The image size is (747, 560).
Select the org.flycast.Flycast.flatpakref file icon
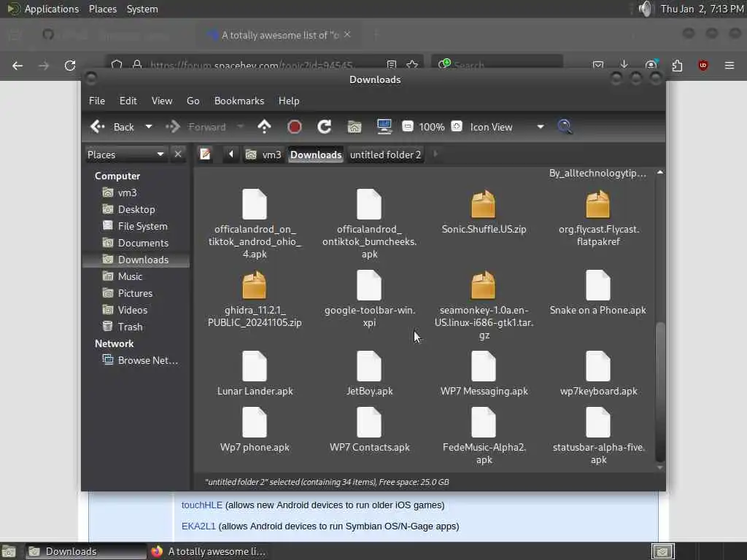click(x=598, y=204)
